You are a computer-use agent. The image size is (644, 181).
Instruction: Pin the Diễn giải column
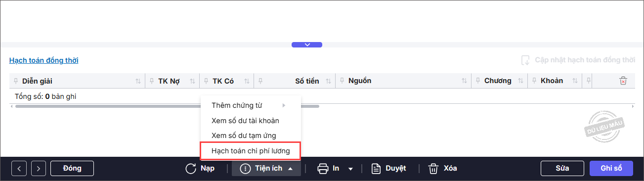(16, 81)
